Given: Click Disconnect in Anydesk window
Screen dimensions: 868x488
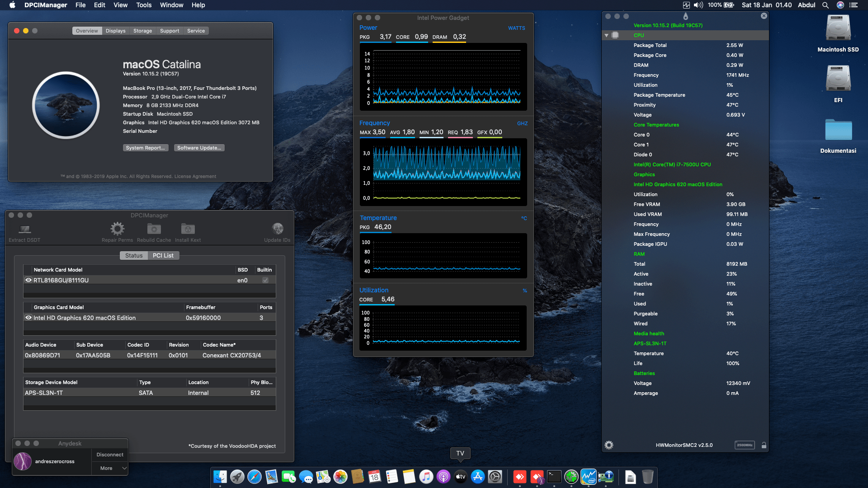Looking at the screenshot, I should tap(110, 455).
